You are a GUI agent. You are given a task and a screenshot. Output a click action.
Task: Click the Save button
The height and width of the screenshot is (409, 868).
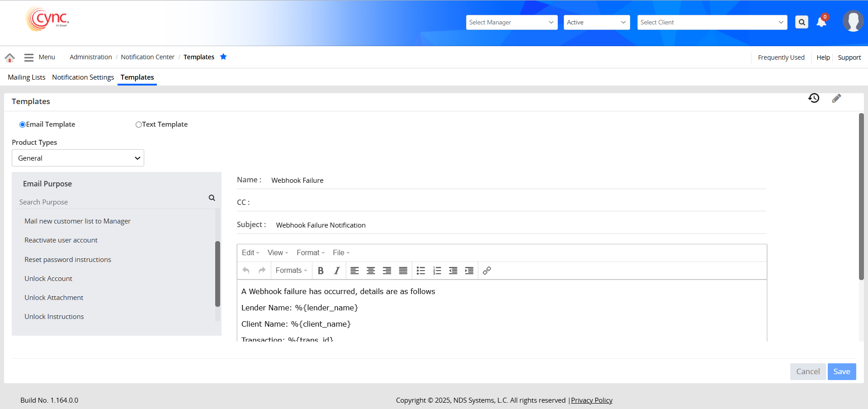pyautogui.click(x=841, y=371)
